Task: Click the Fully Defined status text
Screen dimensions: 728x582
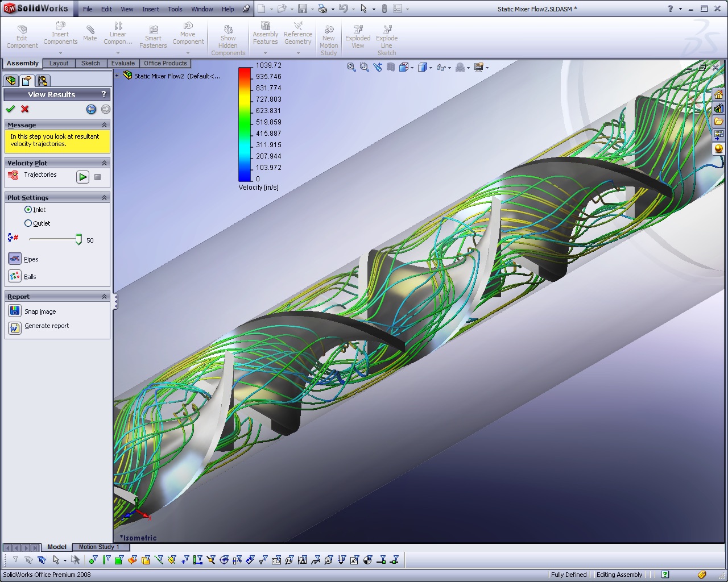Action: [x=569, y=575]
